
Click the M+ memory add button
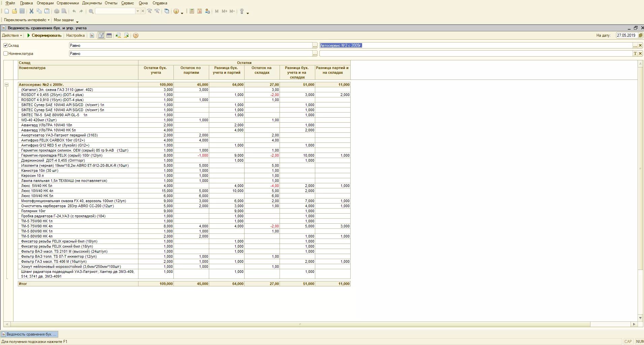(224, 11)
